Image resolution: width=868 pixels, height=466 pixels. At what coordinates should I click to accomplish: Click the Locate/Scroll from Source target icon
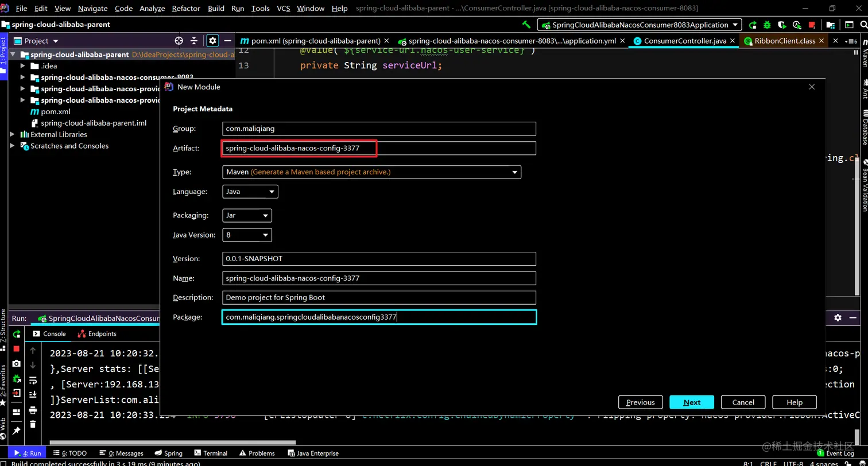pyautogui.click(x=179, y=41)
